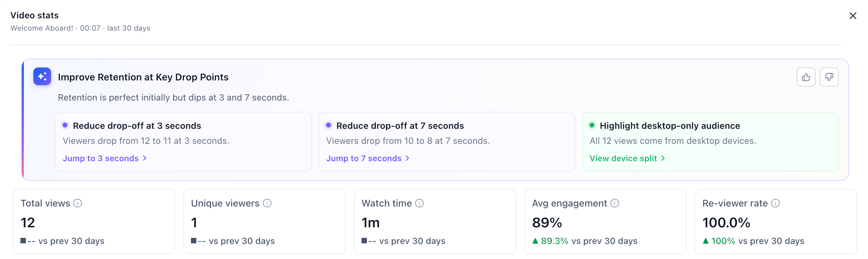Jump to 7 seconds in the video
This screenshot has width=868, height=259.
coord(368,158)
